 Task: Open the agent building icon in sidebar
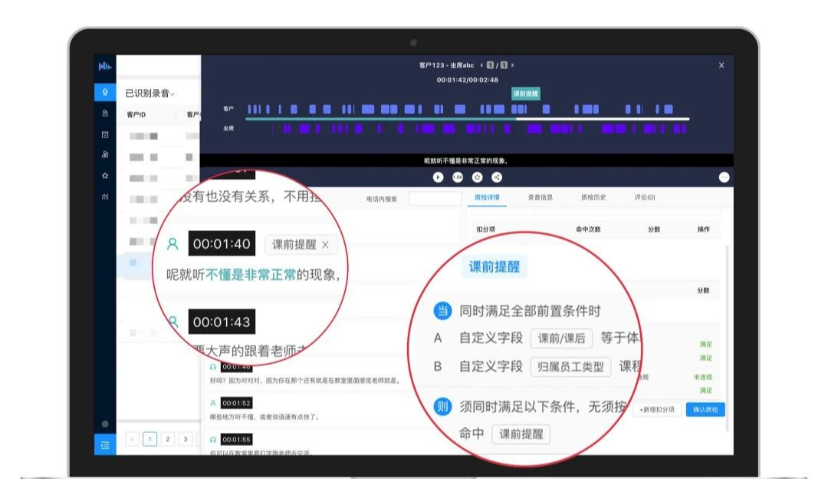(105, 155)
